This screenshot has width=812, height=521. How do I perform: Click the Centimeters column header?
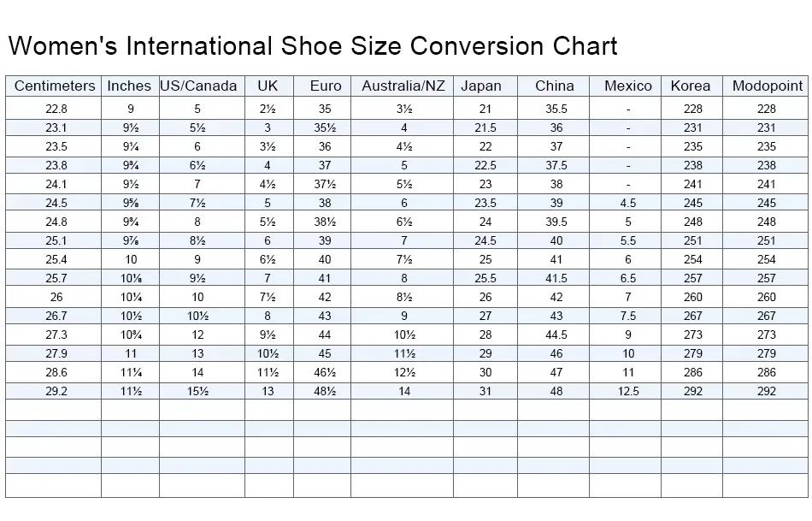(x=55, y=86)
